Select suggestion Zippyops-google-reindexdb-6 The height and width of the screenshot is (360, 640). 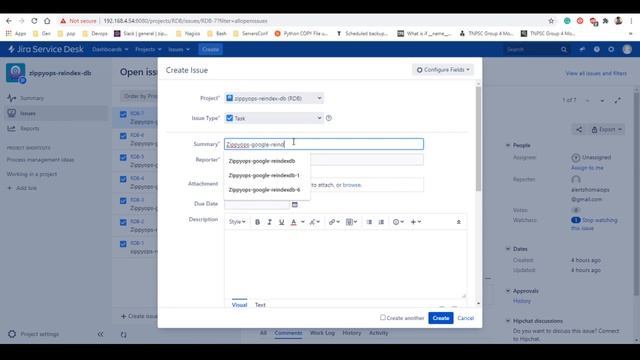(x=267, y=190)
